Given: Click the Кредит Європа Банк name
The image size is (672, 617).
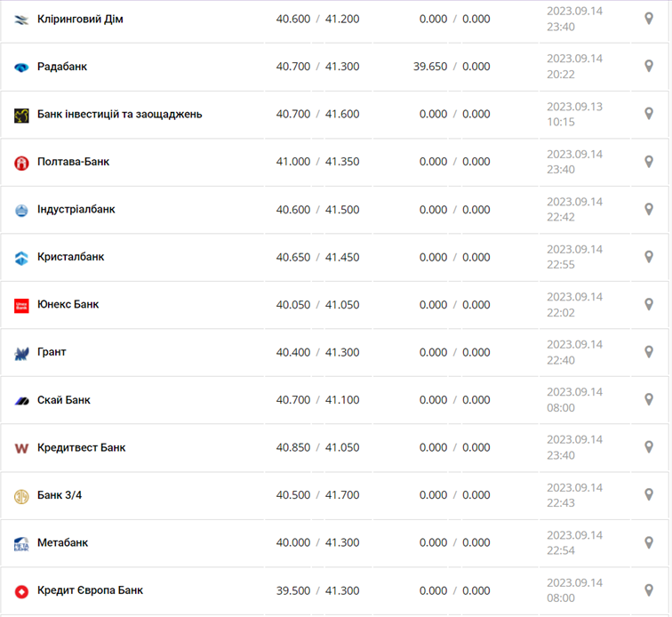Looking at the screenshot, I should click(90, 590).
